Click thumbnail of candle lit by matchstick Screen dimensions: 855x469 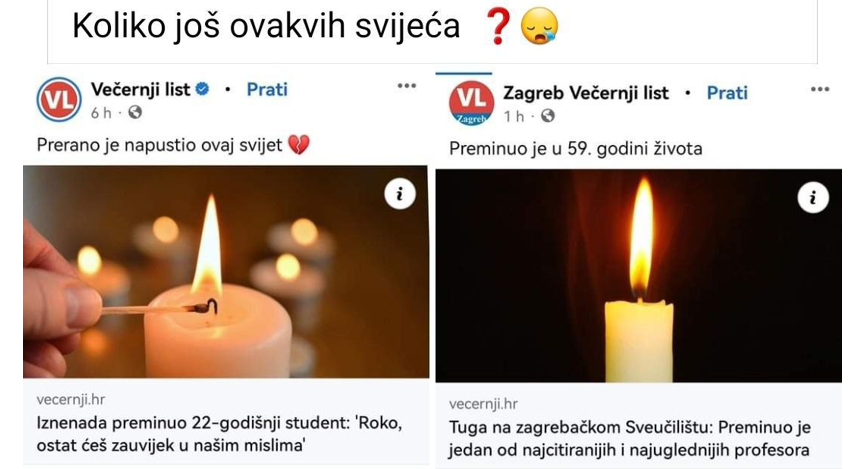(x=226, y=272)
